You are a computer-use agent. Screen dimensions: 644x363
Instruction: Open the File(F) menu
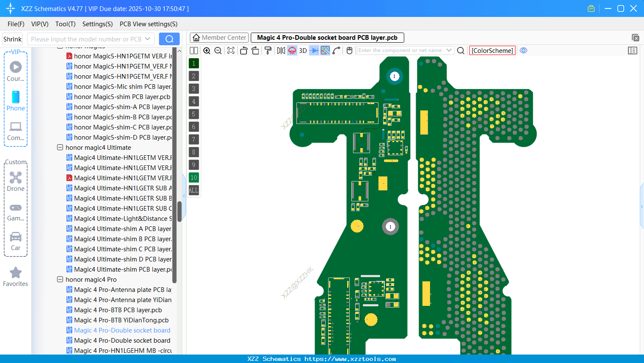tap(16, 24)
